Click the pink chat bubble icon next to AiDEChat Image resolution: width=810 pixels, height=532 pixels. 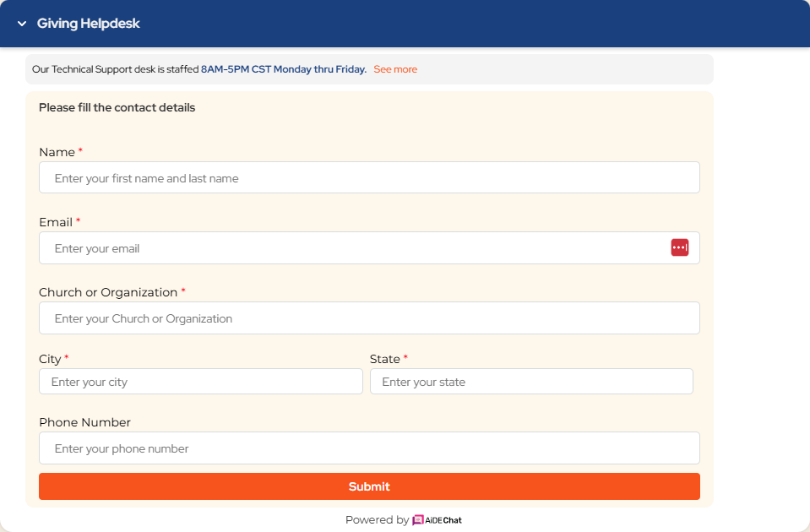(x=417, y=520)
